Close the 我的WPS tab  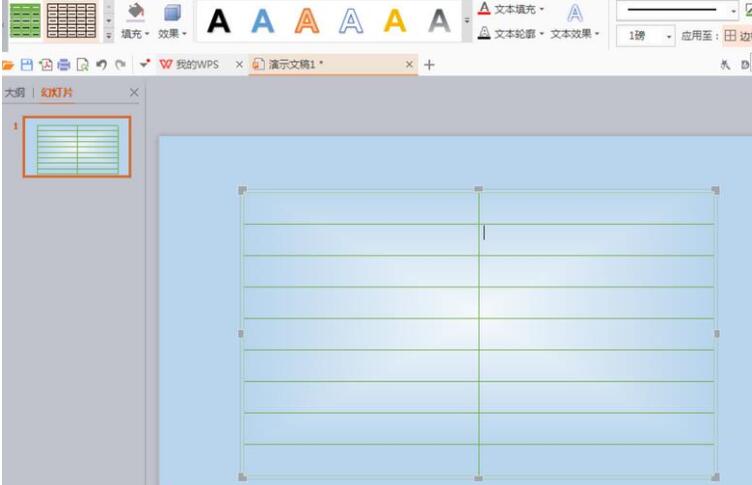point(239,64)
